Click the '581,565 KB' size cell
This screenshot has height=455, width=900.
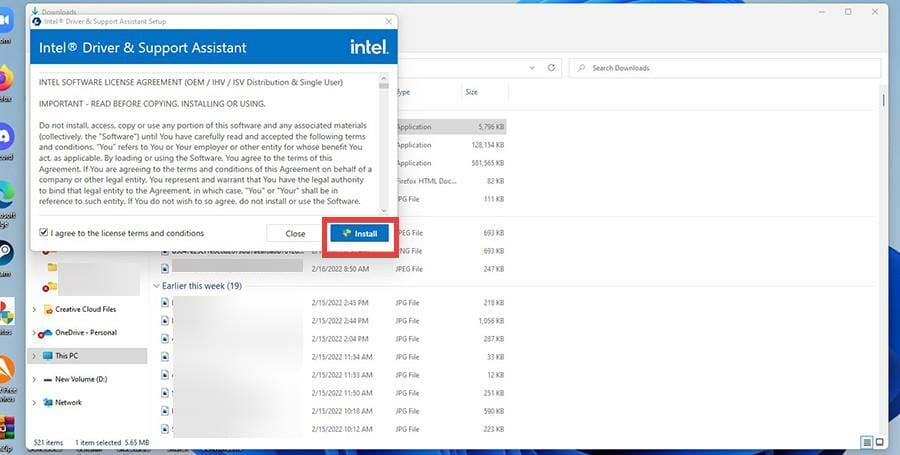(x=487, y=163)
